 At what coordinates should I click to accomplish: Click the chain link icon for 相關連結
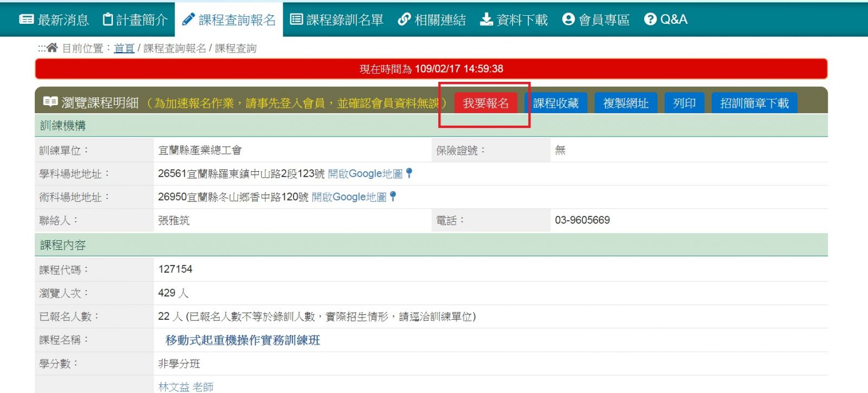[404, 20]
